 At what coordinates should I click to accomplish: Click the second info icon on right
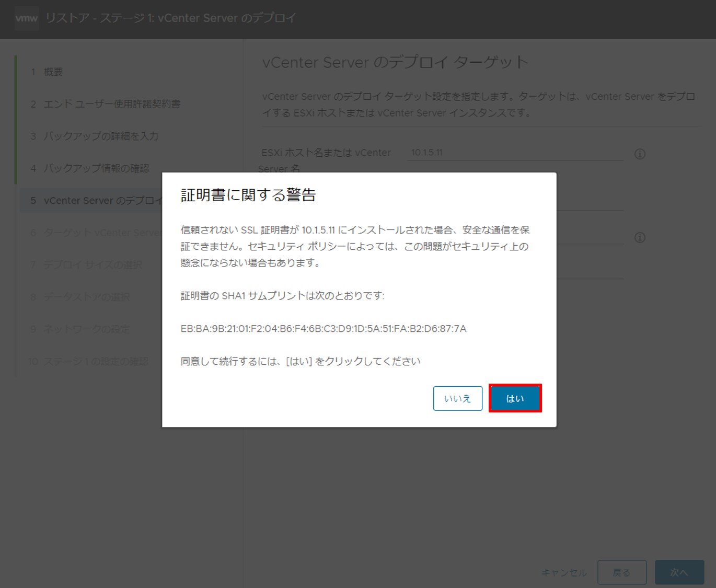(x=640, y=238)
